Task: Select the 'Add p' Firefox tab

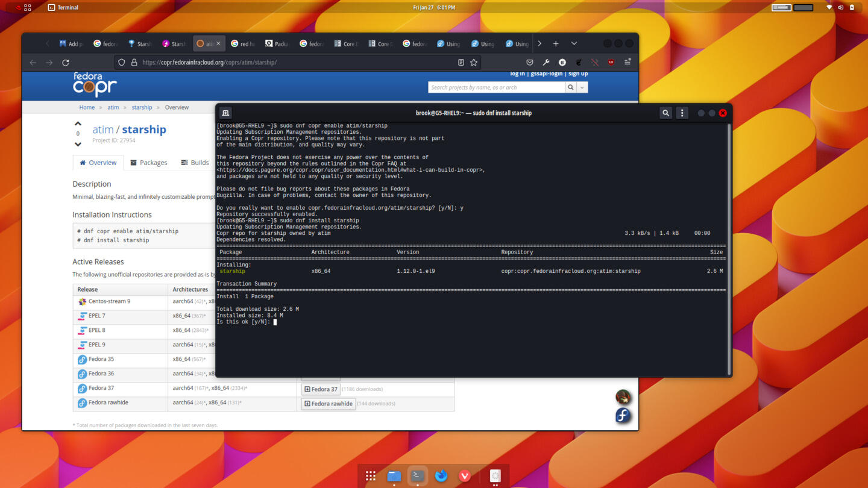Action: coord(71,43)
